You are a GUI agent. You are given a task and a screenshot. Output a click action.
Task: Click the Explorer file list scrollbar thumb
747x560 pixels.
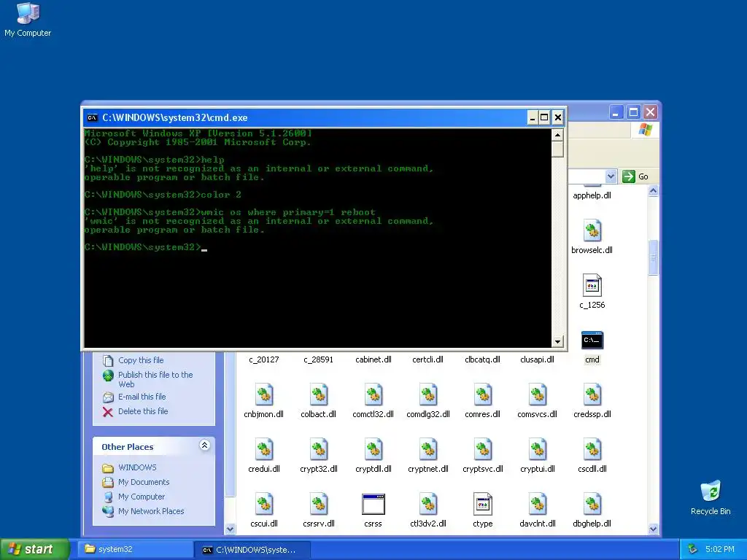pyautogui.click(x=653, y=257)
